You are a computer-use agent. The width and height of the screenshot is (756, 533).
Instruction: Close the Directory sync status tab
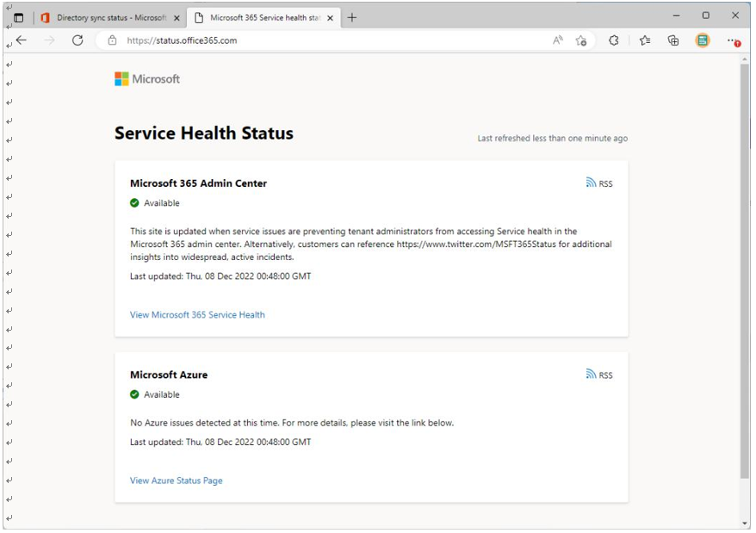[x=177, y=18]
